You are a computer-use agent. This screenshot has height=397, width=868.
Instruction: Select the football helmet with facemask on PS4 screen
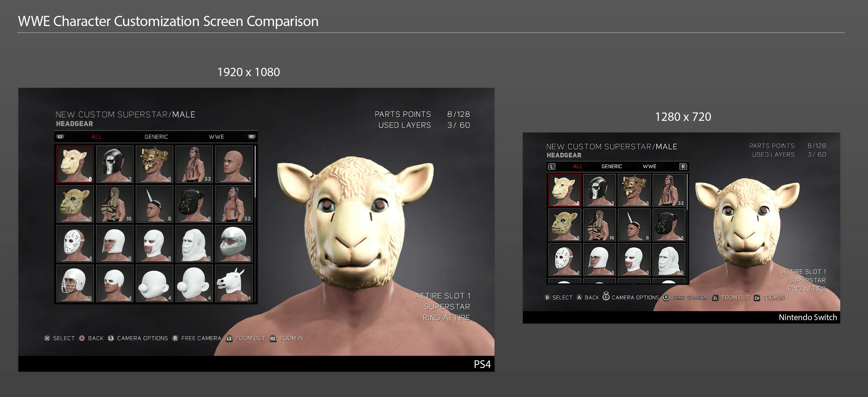75,283
